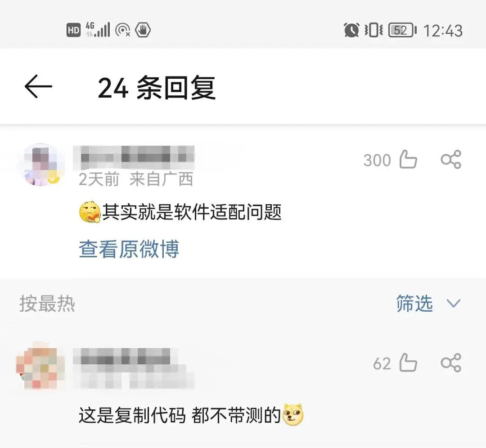Viewport: 486px width, 448px height.
Task: Like the reply with 62 likes
Action: (408, 363)
